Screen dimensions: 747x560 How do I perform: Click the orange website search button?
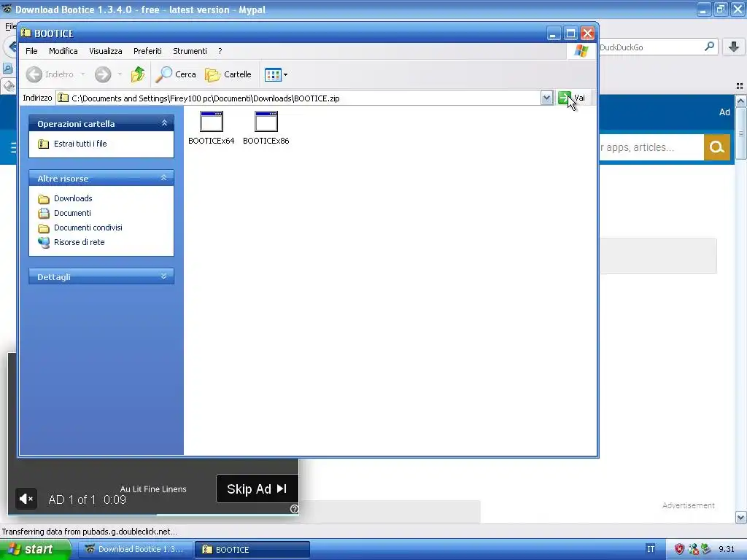coord(717,147)
